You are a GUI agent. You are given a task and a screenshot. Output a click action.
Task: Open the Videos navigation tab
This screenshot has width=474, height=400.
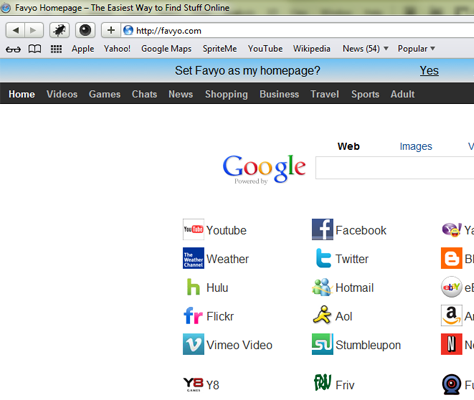62,94
